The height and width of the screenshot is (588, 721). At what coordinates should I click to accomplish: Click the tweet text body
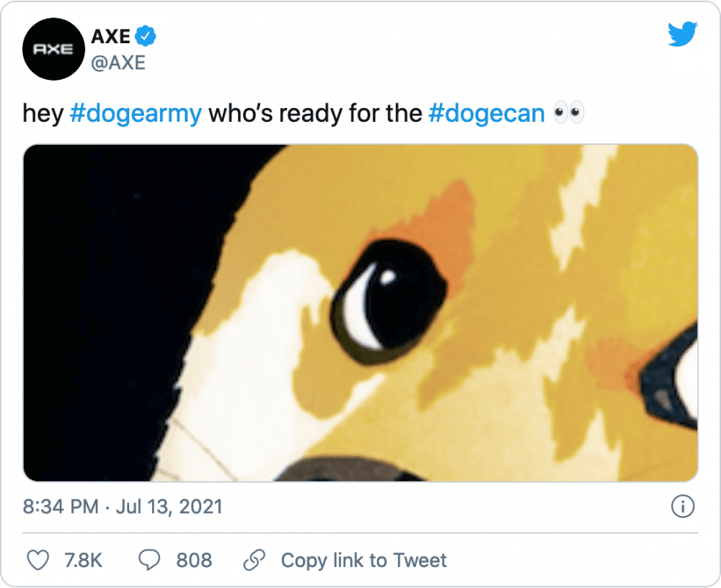(304, 113)
